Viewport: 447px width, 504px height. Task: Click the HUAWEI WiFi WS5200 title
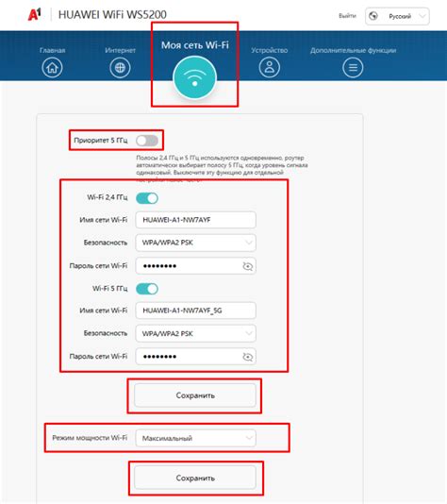pyautogui.click(x=112, y=15)
